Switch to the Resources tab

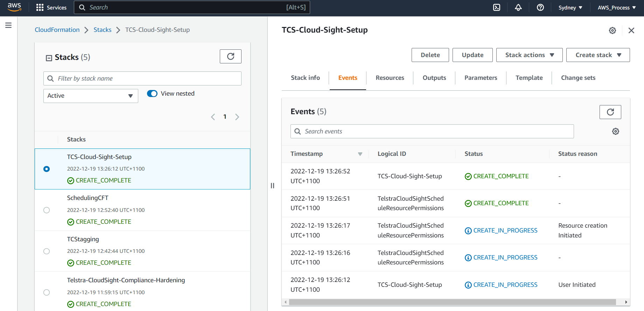point(390,78)
